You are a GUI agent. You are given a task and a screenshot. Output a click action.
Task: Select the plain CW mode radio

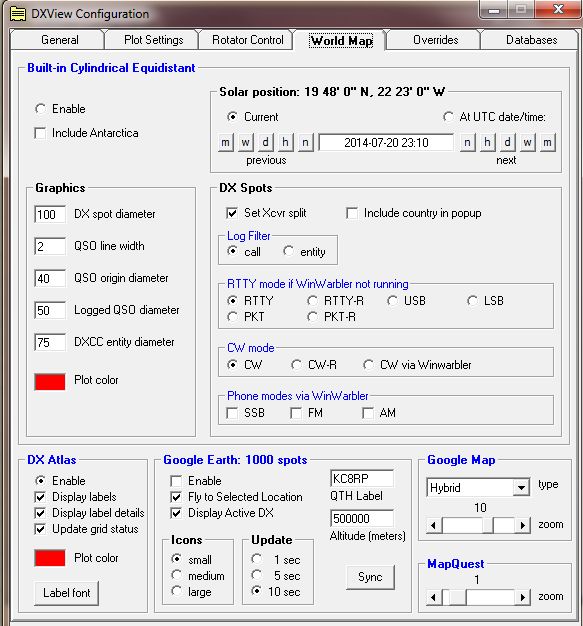pos(232,365)
